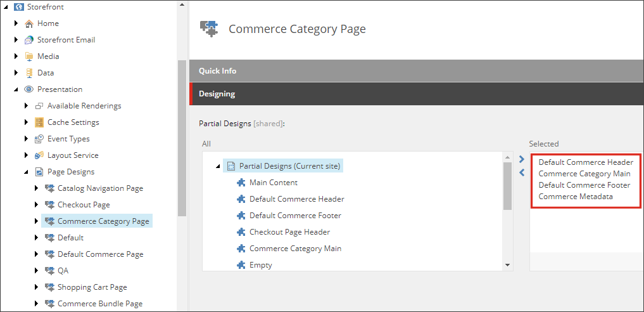Image resolution: width=644 pixels, height=312 pixels.
Task: Click the Event Types icon
Action: click(x=39, y=139)
